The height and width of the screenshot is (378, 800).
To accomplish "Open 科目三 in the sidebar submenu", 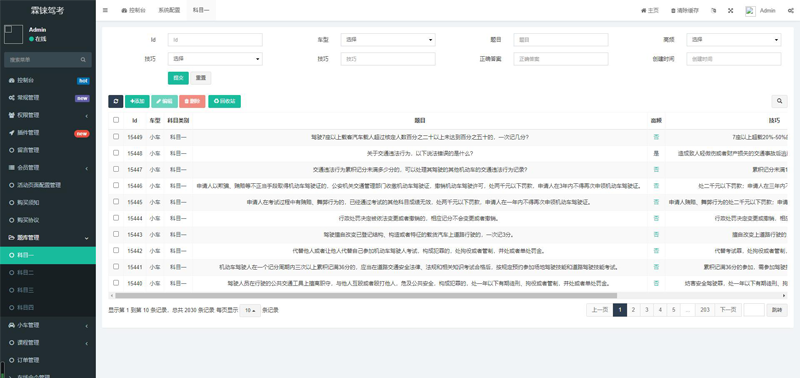I will click(x=48, y=290).
